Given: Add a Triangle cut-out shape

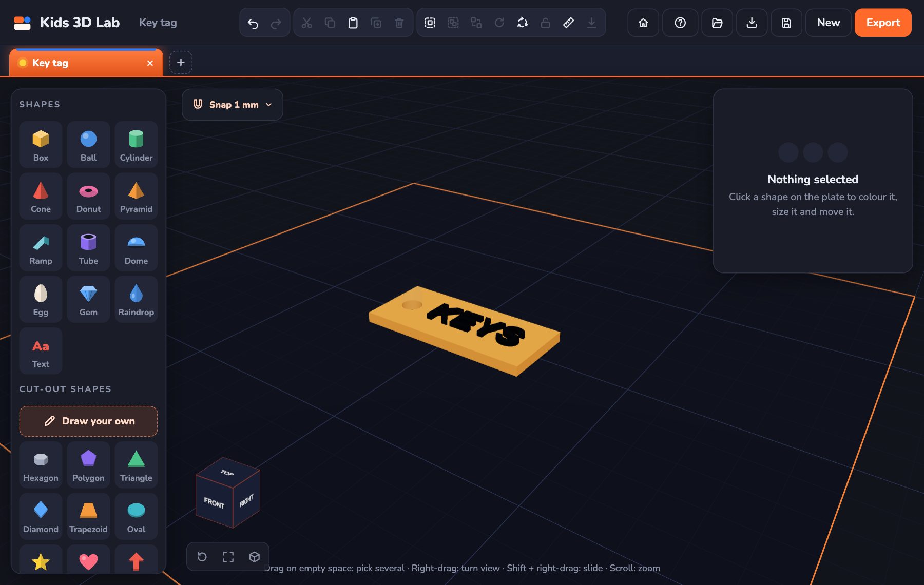Looking at the screenshot, I should pos(136,465).
